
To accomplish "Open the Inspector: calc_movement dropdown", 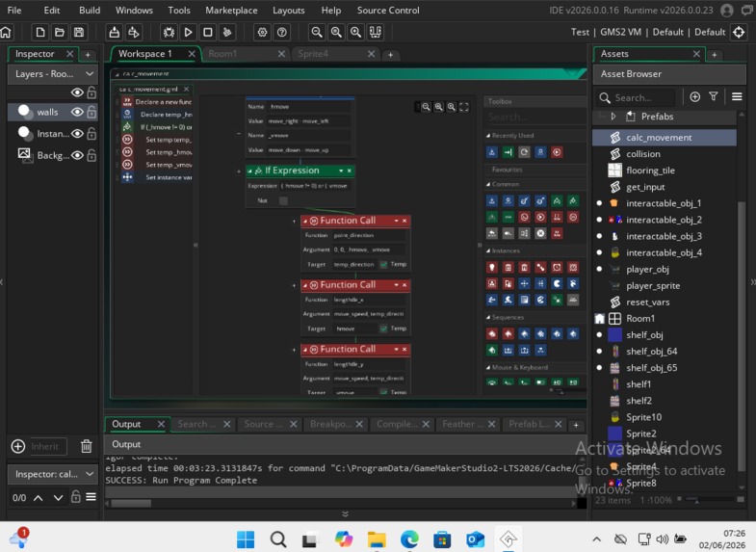I will click(53, 474).
